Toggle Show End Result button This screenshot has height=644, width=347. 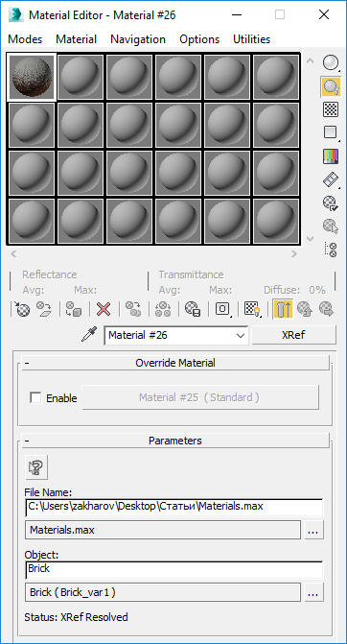[283, 309]
